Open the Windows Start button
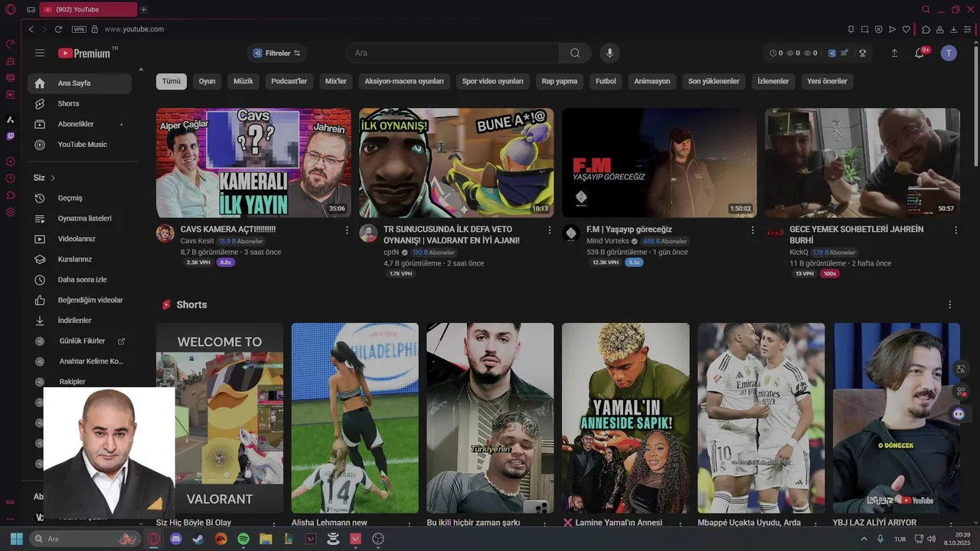The image size is (980, 551). point(16,539)
